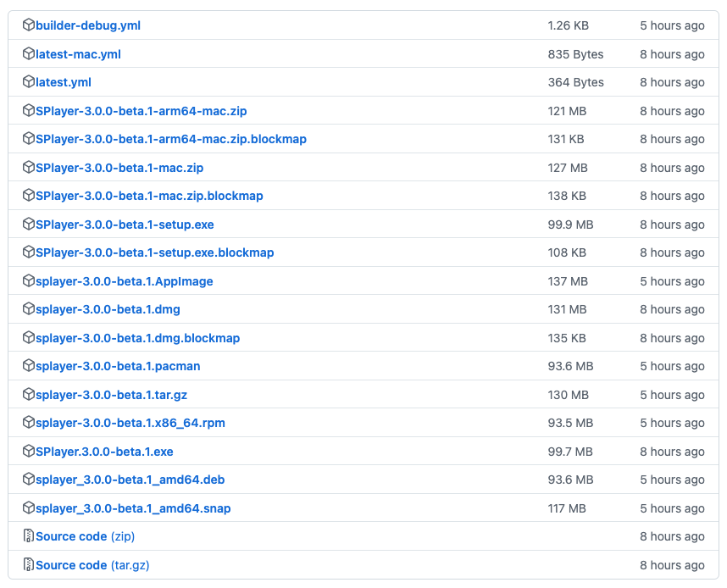The width and height of the screenshot is (727, 588).
Task: Click the package icon next to SPlayer-3.0.0-beta.1-arm64-mac.zip
Action: [29, 110]
